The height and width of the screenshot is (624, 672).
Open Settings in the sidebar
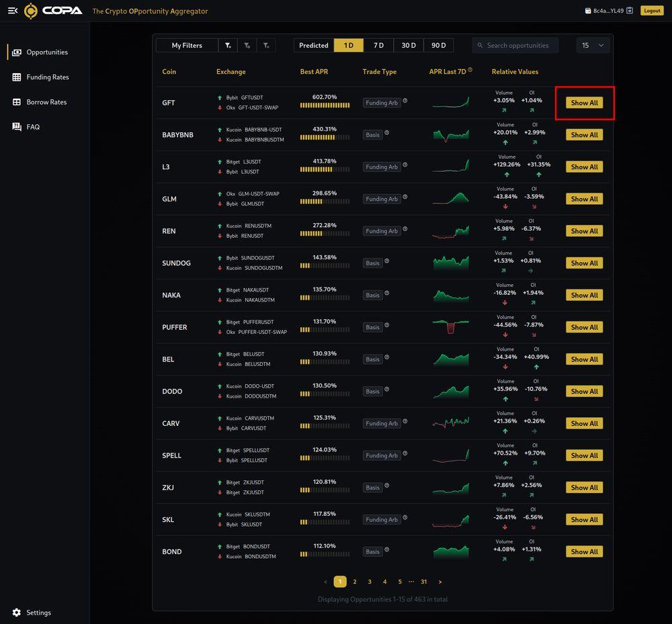(38, 613)
